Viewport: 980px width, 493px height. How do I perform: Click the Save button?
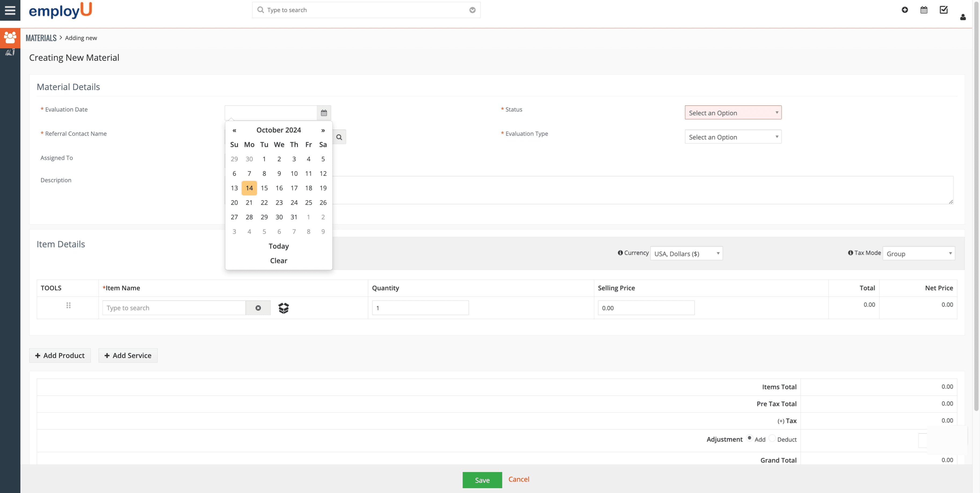click(x=482, y=480)
